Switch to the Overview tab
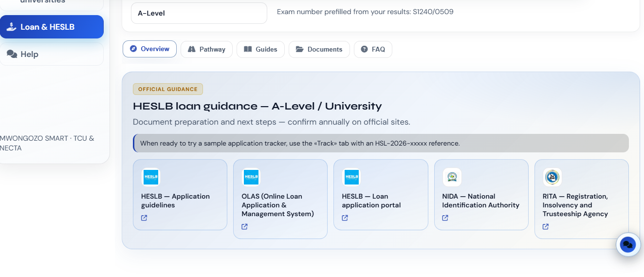The height and width of the screenshot is (277, 644). click(149, 49)
